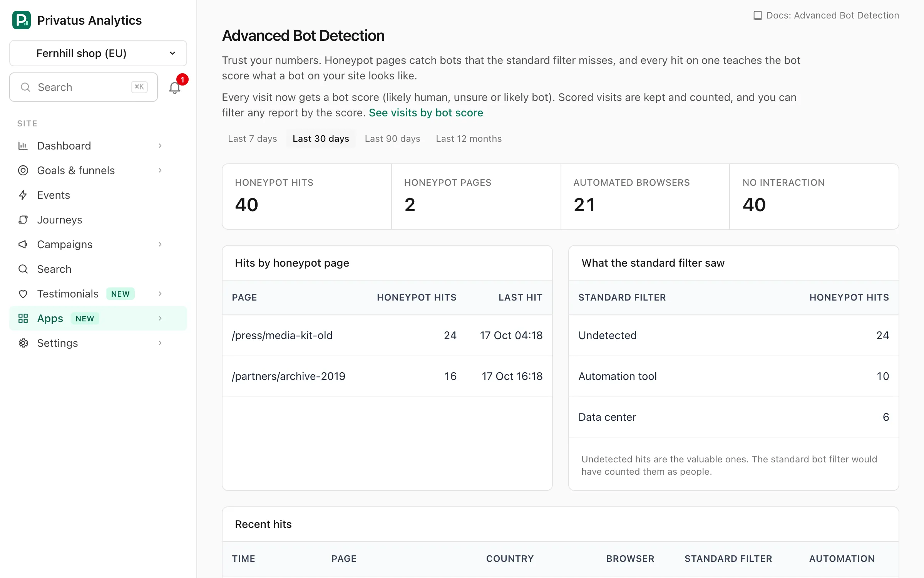Switch to Last 90 days range
Screen dimensions: 924x578
(x=392, y=139)
